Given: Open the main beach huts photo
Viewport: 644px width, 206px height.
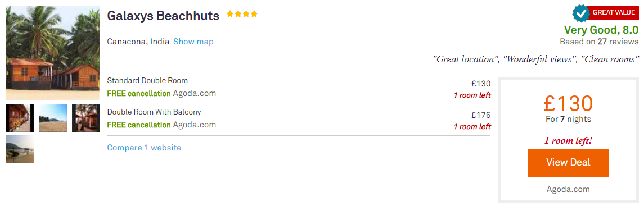Looking at the screenshot, I should coord(52,53).
